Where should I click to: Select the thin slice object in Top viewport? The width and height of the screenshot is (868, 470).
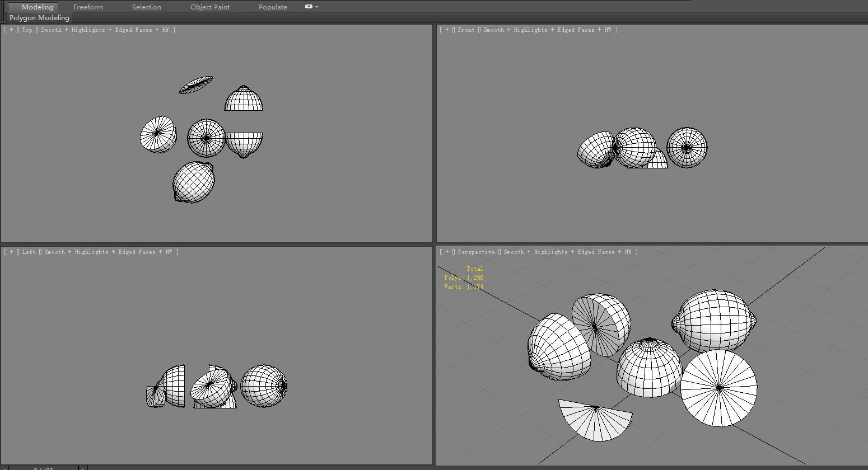click(195, 84)
